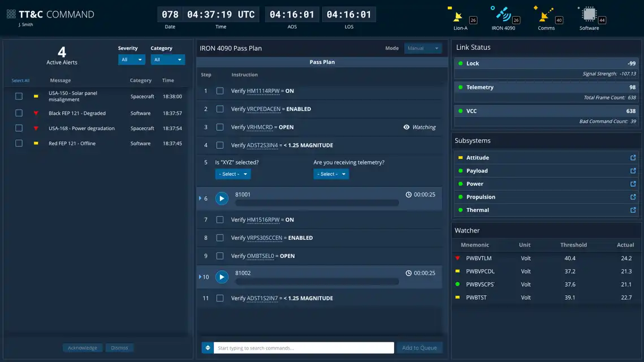Check the USA-168 Power degradation alert
This screenshot has height=362, width=644.
[19, 128]
